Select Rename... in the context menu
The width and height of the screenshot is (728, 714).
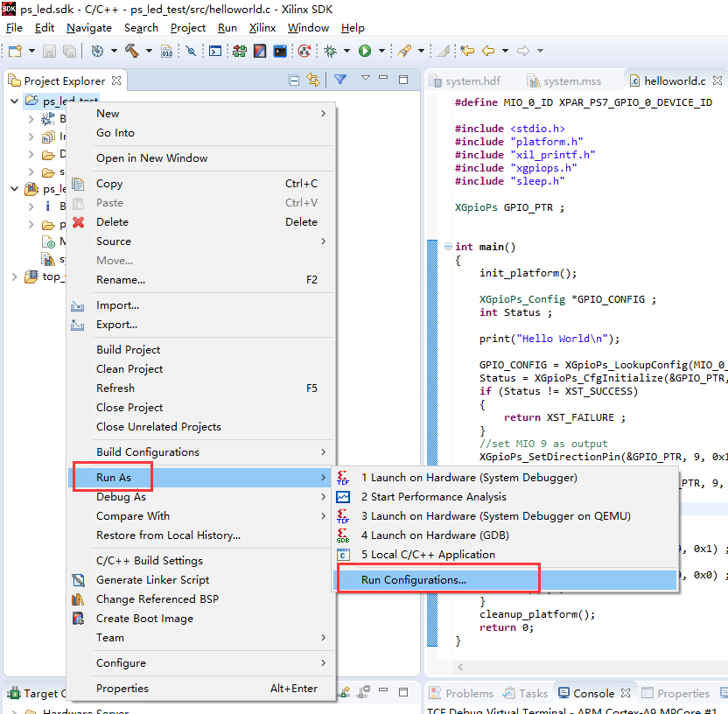pyautogui.click(x=200, y=280)
